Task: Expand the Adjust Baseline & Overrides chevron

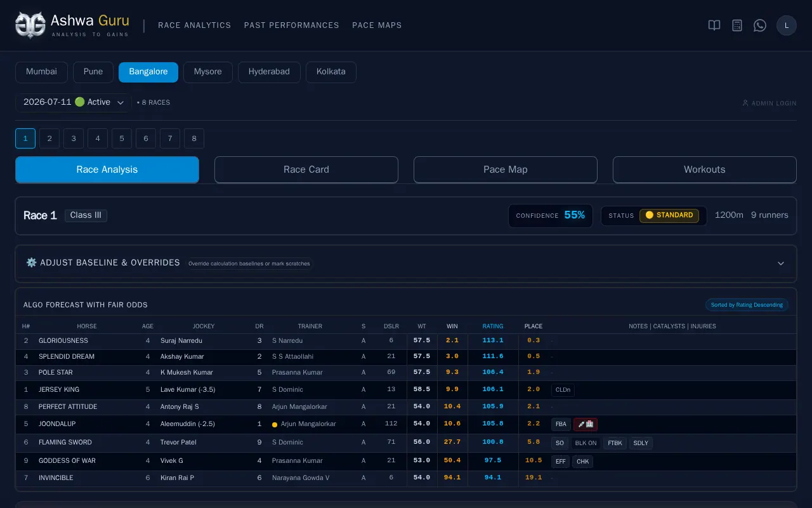Action: (x=781, y=263)
